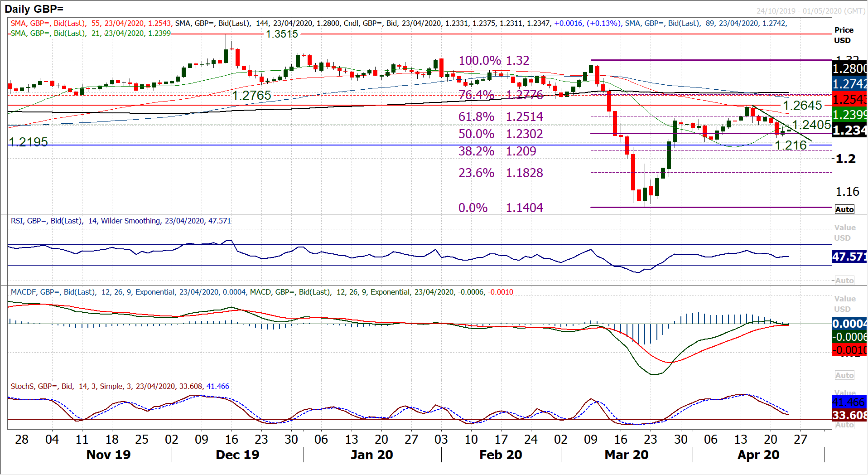Click the StochS indicator legend text
The width and height of the screenshot is (868, 475).
(120, 386)
